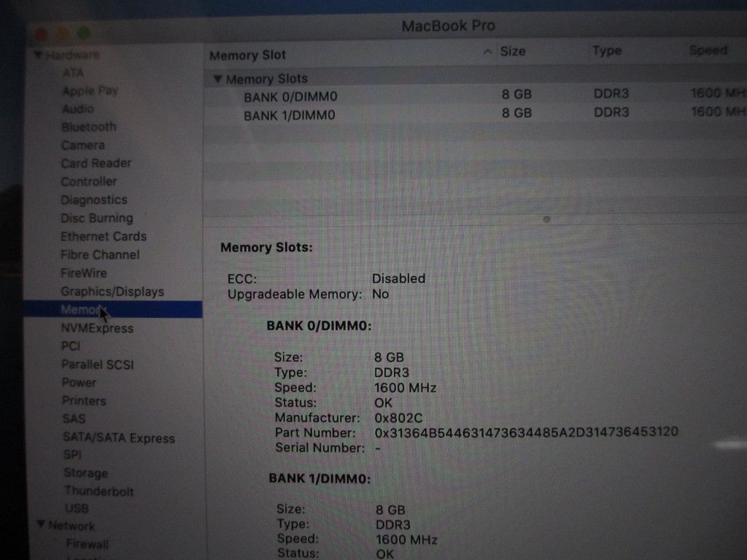Sort by Memory Slot column arrow
The width and height of the screenshot is (747, 560).
point(487,52)
